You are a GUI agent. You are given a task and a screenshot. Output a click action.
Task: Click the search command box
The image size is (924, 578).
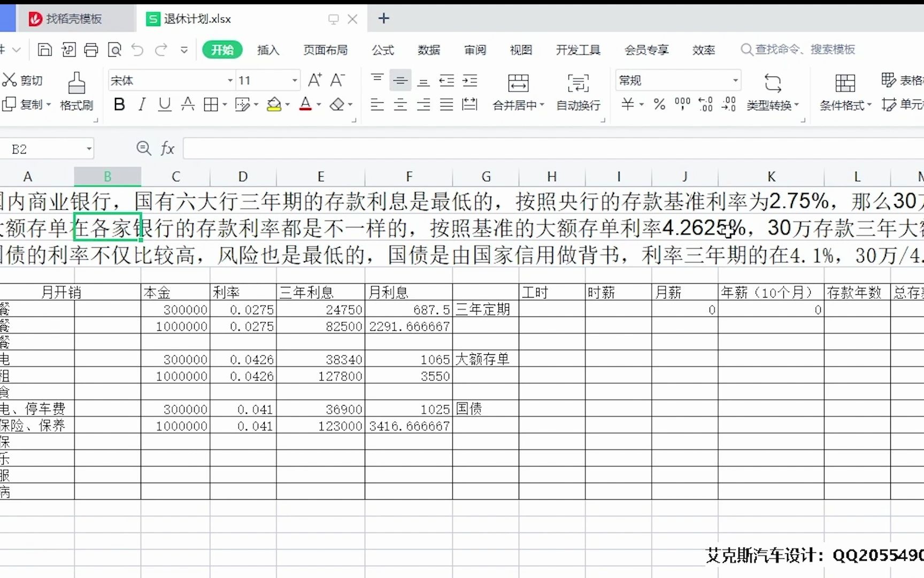798,50
